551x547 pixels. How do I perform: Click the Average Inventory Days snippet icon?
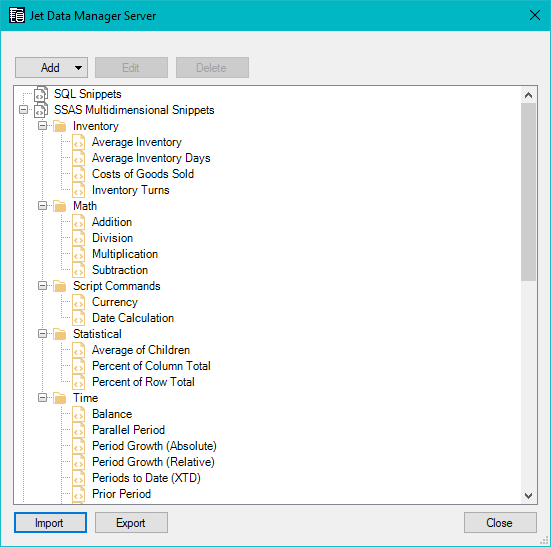[79, 158]
